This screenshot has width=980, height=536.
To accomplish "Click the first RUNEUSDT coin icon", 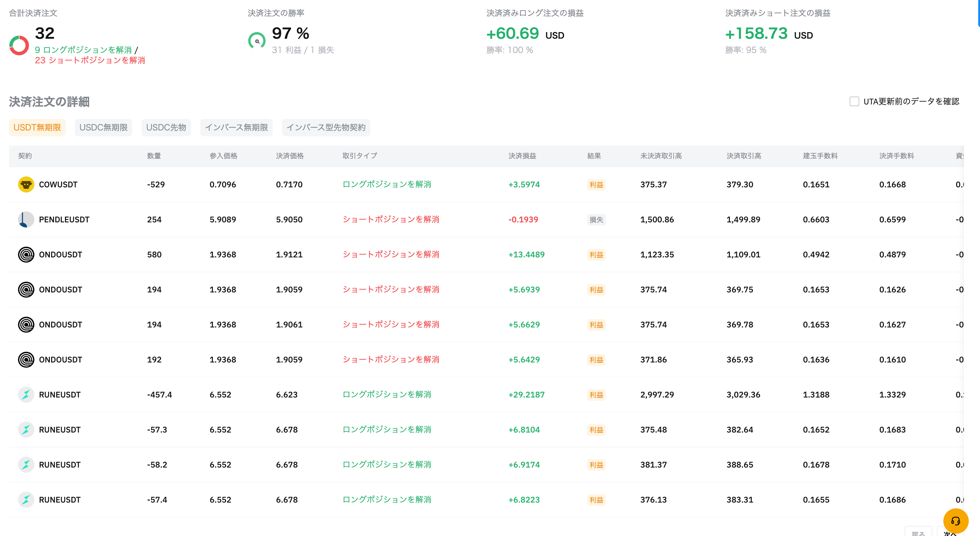I will (26, 395).
